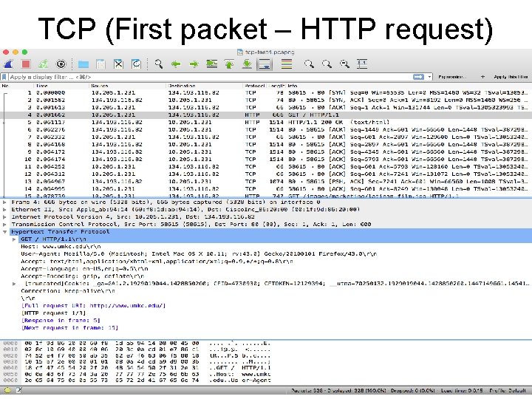Screen dimensions: 532x399
Task: Expand the Ethernet II section
Action: 4,210
